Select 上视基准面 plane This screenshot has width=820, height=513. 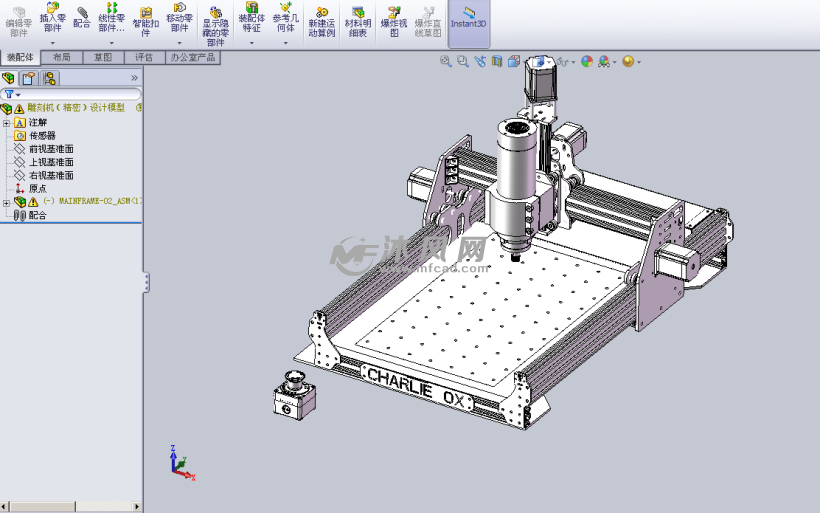[51, 162]
